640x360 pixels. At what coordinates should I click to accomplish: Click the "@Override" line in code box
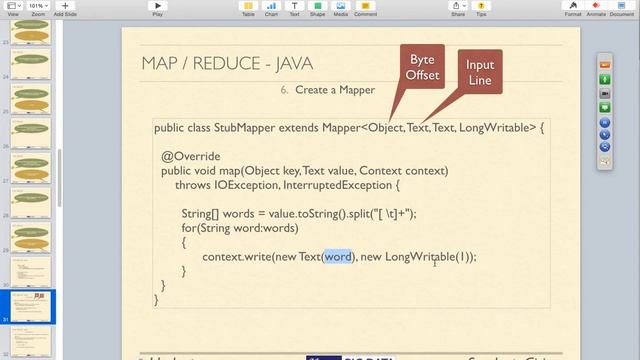pos(191,156)
